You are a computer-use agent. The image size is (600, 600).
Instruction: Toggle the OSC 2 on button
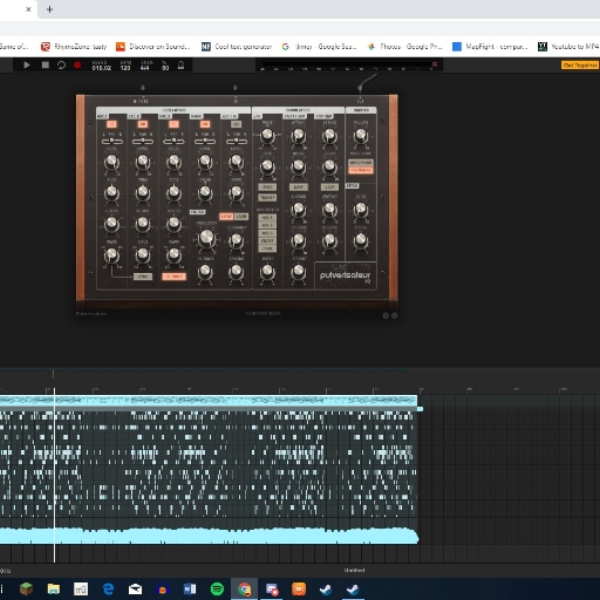click(143, 124)
